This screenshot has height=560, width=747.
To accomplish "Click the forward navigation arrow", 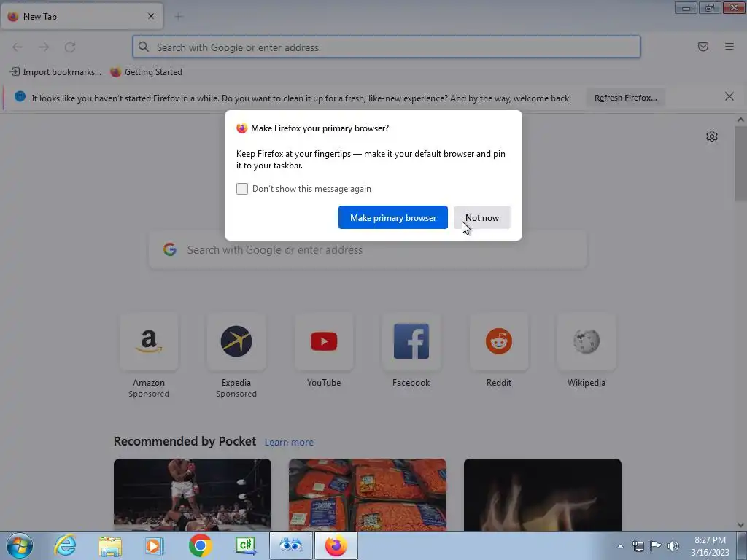I will coord(44,47).
